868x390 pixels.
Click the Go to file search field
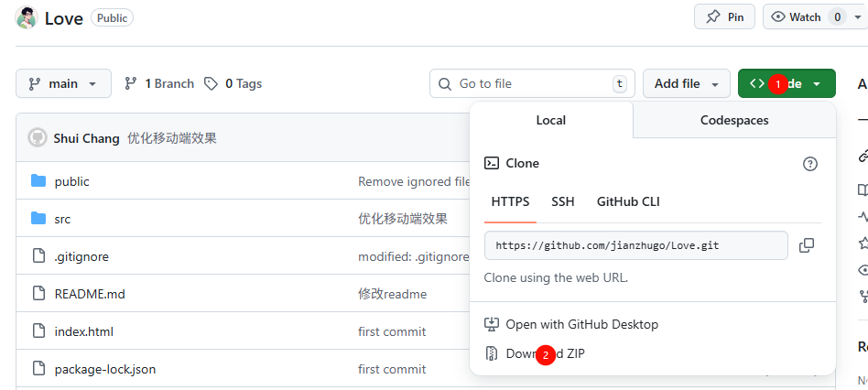pyautogui.click(x=531, y=83)
